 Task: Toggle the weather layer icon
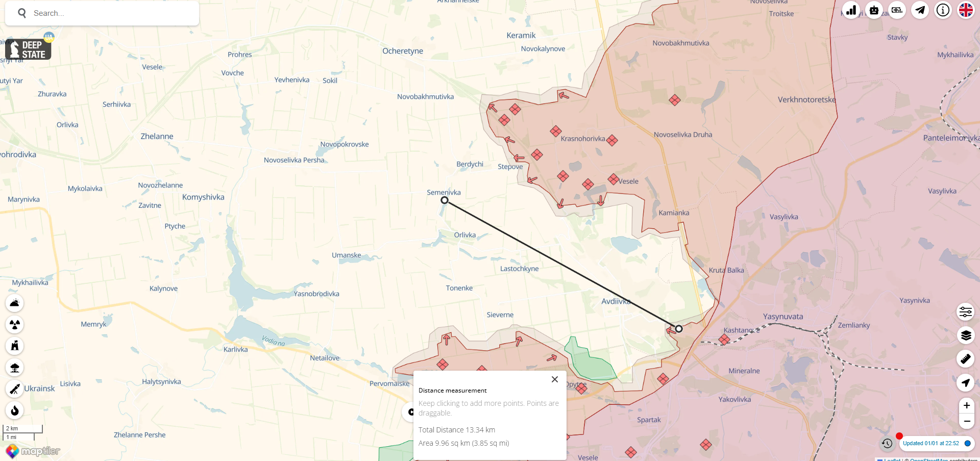coord(15,303)
